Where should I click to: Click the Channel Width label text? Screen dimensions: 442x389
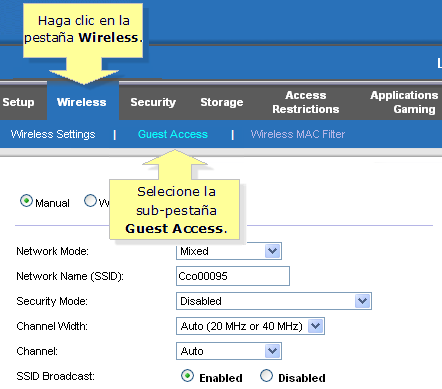(x=52, y=326)
